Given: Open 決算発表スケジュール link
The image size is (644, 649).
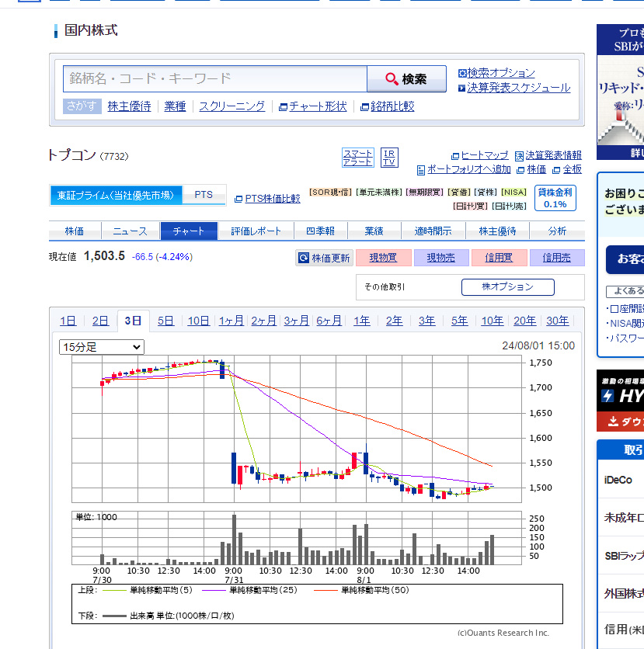Looking at the screenshot, I should pyautogui.click(x=514, y=88).
